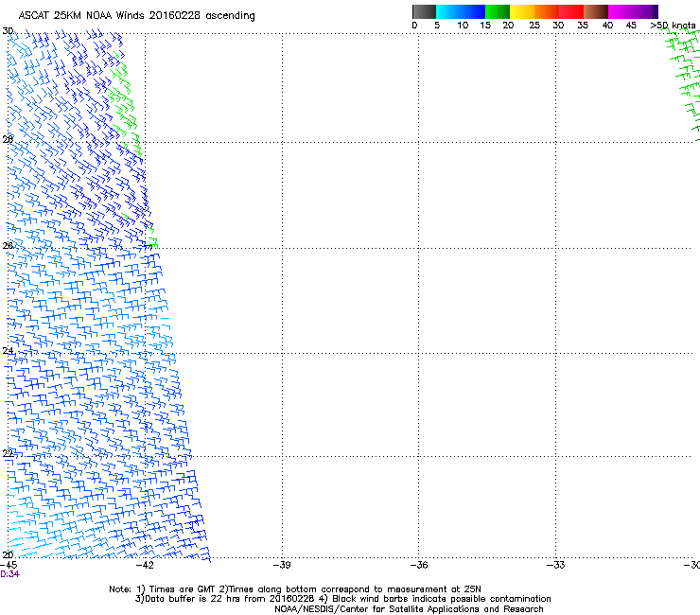Viewport: 700px width, 615px height.
Task: Click the '40' label under the color scale
Action: pyautogui.click(x=607, y=26)
